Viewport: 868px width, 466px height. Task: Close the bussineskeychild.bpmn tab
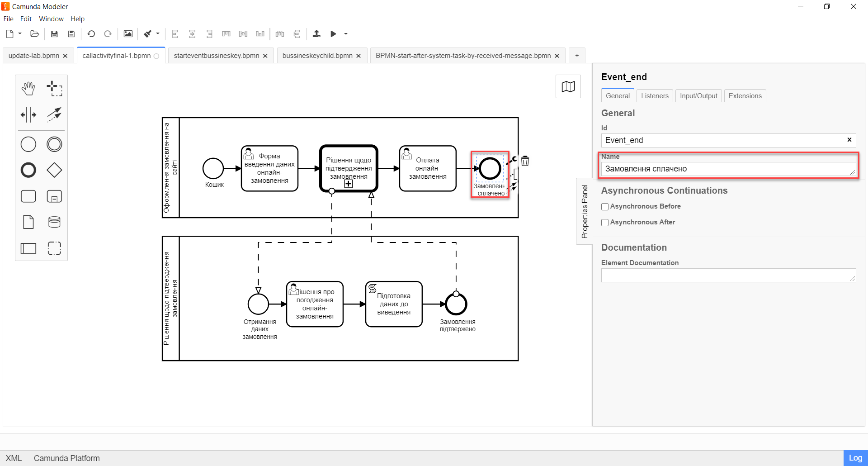(x=359, y=56)
